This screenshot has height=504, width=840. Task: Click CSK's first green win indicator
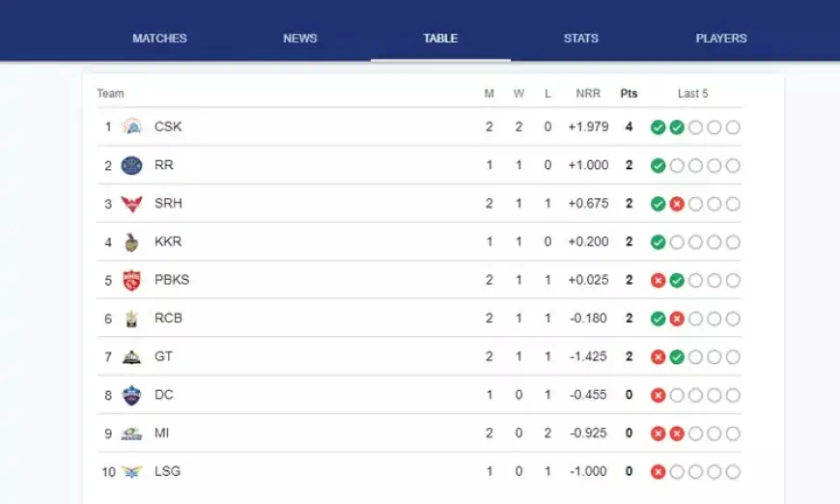point(658,127)
